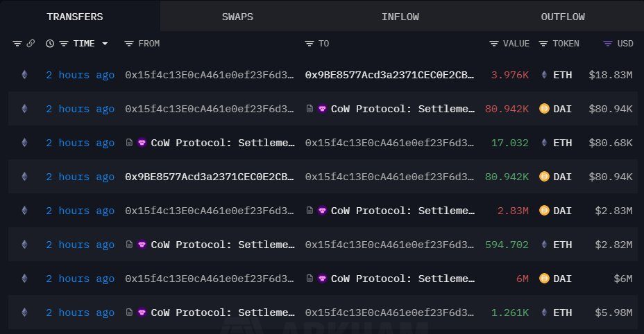The width and height of the screenshot is (644, 334).
Task: Open the FROM column filter
Action: [x=129, y=44]
